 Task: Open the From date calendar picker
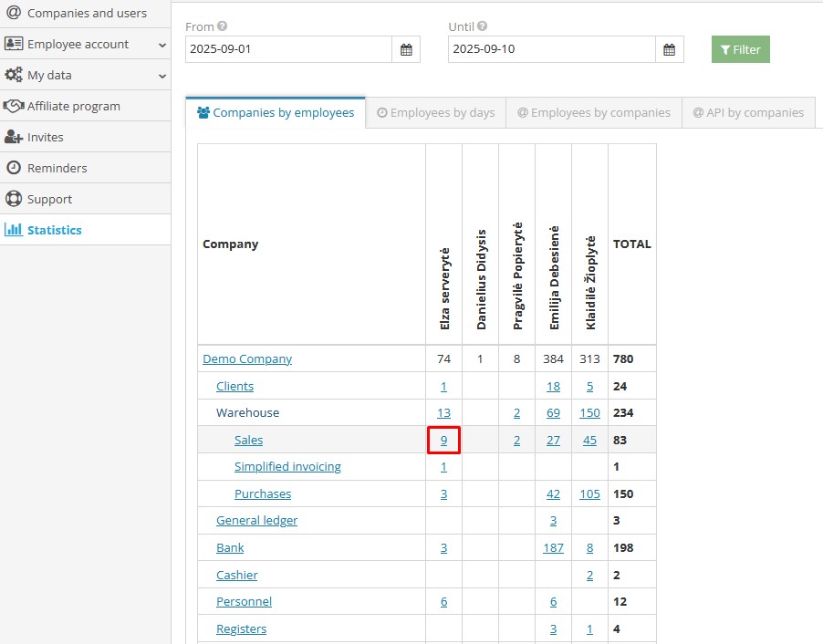coord(405,50)
